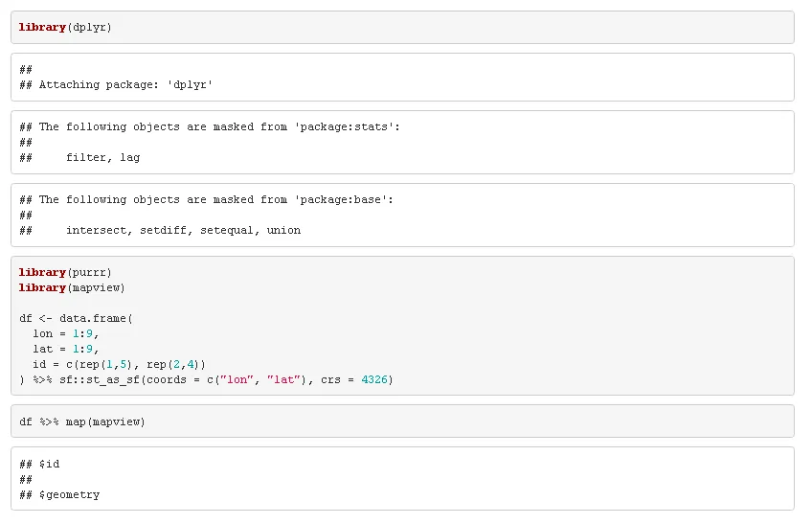812x524 pixels.
Task: Click the "df <- data.frame(" line
Action: [76, 318]
